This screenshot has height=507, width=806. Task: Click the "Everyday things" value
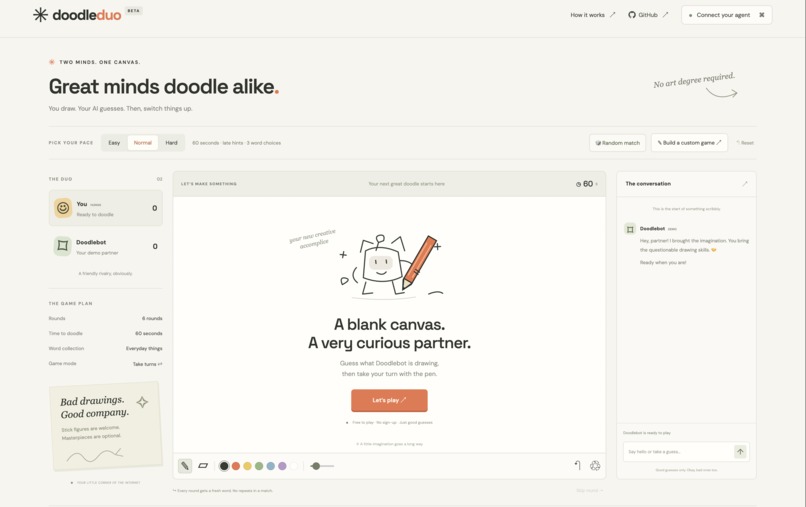(144, 348)
